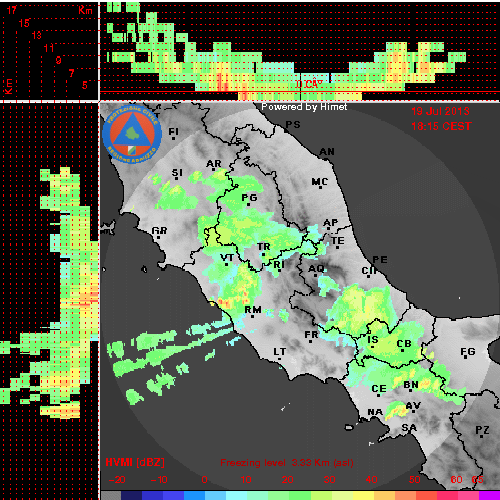Click the 65 value on dBZ scale
The width and height of the screenshot is (500, 500).
(477, 480)
